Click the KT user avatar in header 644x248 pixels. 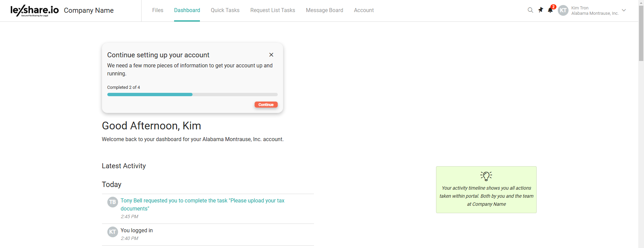pos(563,10)
